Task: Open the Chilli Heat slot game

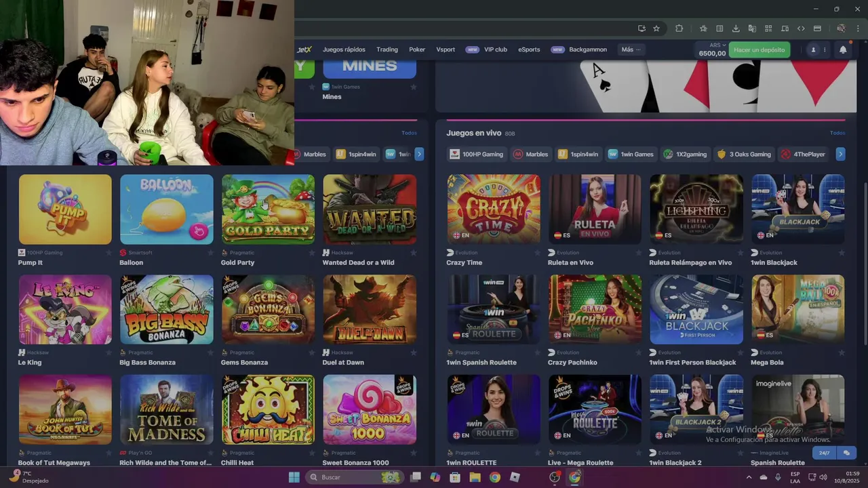Action: [268, 409]
